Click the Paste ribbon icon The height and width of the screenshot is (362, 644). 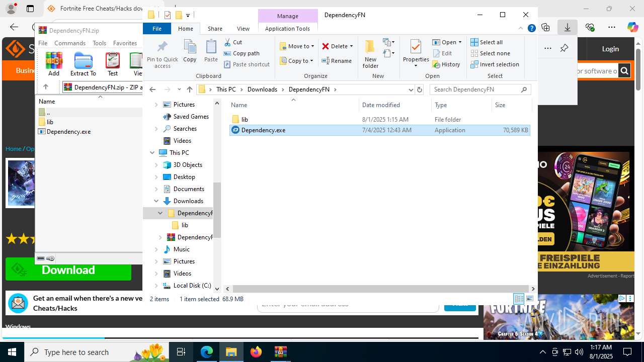(x=211, y=51)
